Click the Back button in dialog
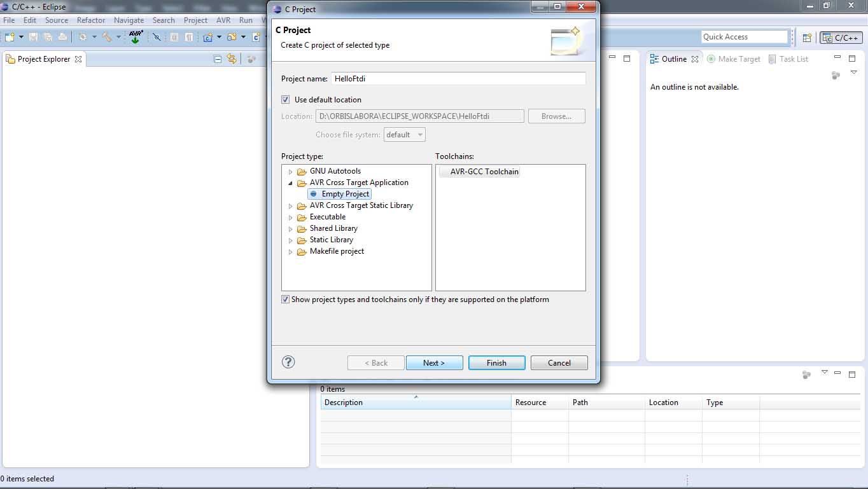 pyautogui.click(x=376, y=362)
